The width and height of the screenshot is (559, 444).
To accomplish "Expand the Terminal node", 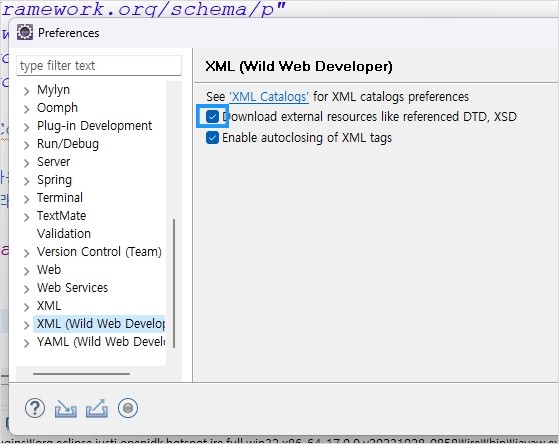I will [26, 199].
